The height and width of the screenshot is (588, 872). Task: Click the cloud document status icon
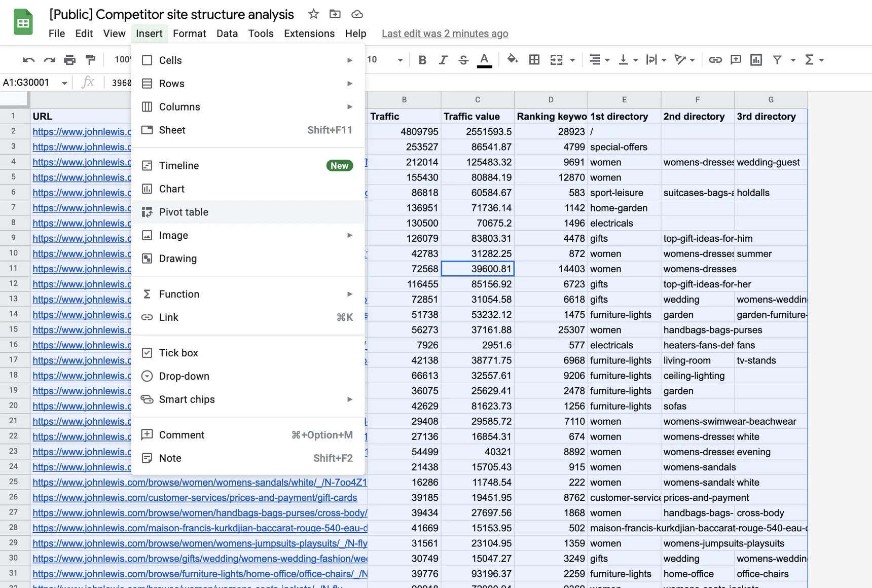[357, 14]
